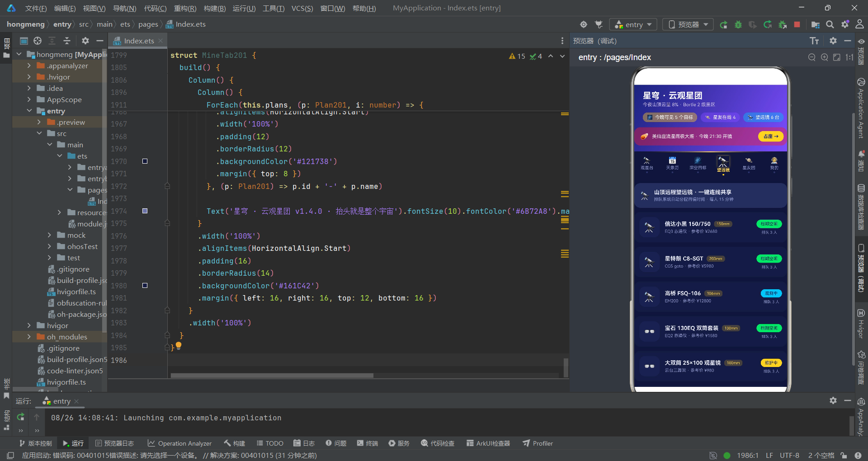Reset previewer zoom to 1:1
The width and height of the screenshot is (868, 461).
pos(849,57)
